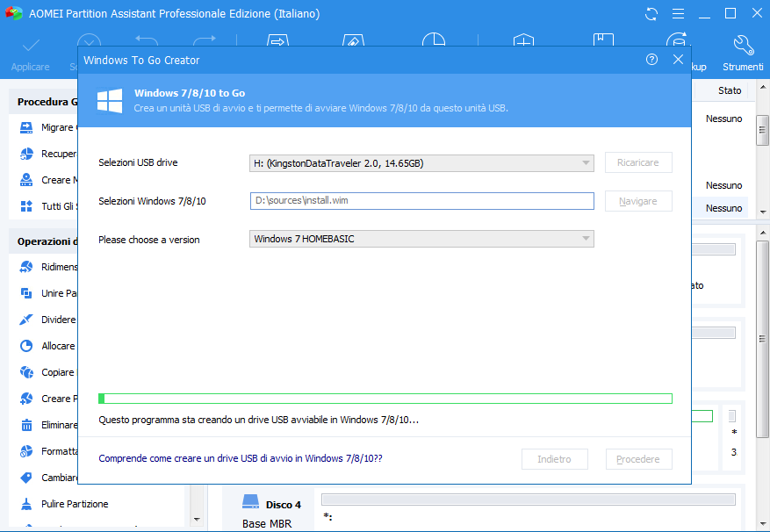This screenshot has width=770, height=532.
Task: Select the Ridimensionare partition icon
Action: coord(26,267)
